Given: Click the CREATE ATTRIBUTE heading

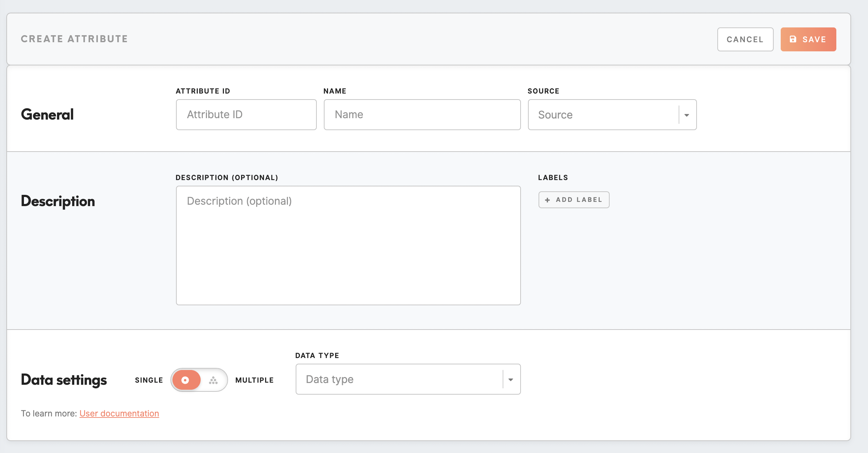Looking at the screenshot, I should click(x=74, y=39).
